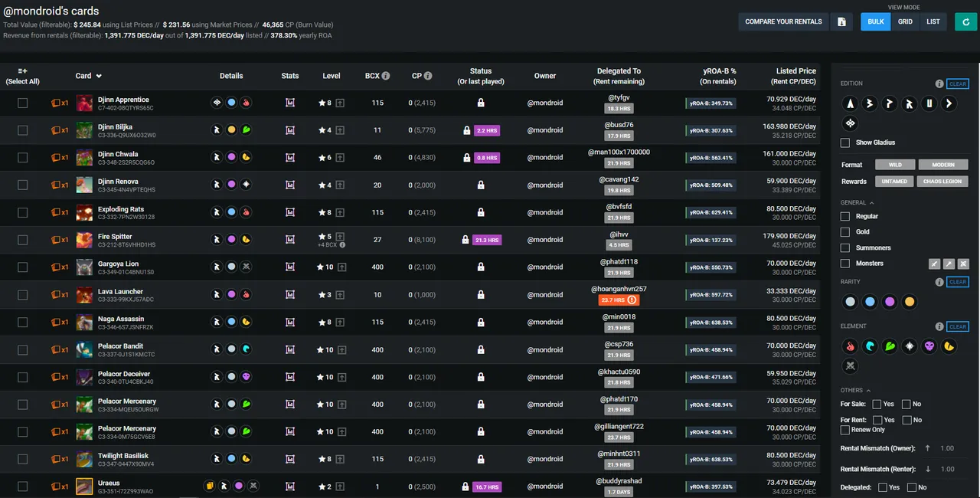Click the lock icon for Fire Spitter
980x498 pixels.
pos(465,240)
